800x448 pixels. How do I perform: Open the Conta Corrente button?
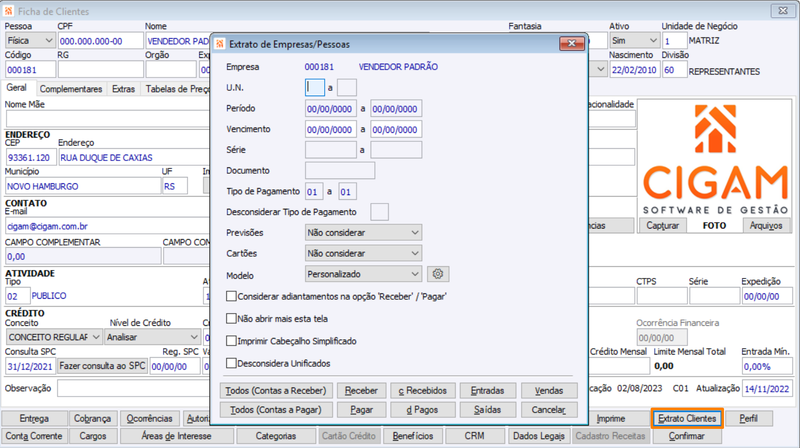pyautogui.click(x=34, y=436)
